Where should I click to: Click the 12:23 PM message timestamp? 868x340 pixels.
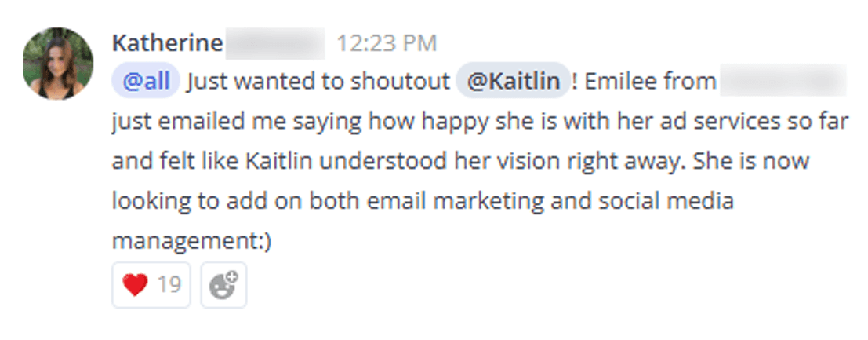click(x=387, y=42)
